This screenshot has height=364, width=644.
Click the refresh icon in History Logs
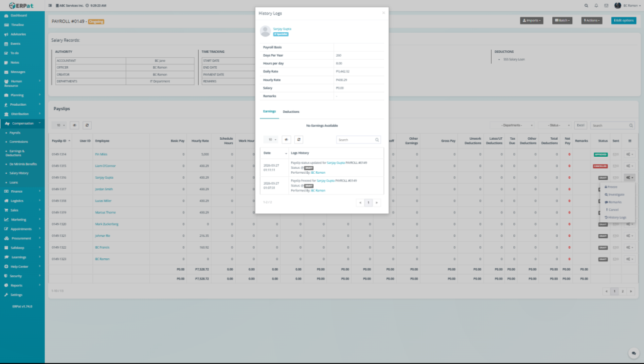click(299, 139)
